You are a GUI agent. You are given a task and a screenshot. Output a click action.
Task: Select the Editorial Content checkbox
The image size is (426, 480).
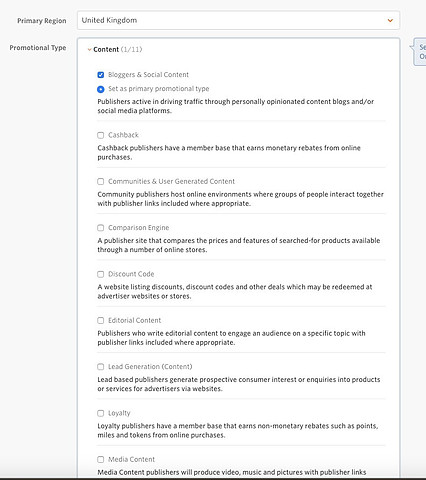101,321
